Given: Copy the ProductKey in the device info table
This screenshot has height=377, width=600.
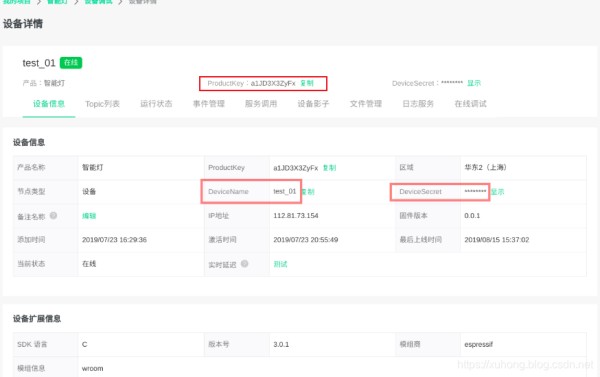Looking at the screenshot, I should point(329,168).
